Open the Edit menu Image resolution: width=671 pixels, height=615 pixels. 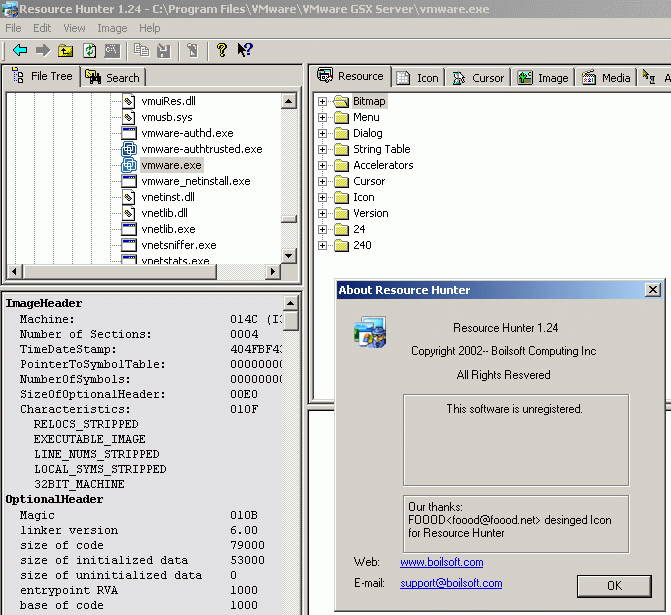coord(42,28)
